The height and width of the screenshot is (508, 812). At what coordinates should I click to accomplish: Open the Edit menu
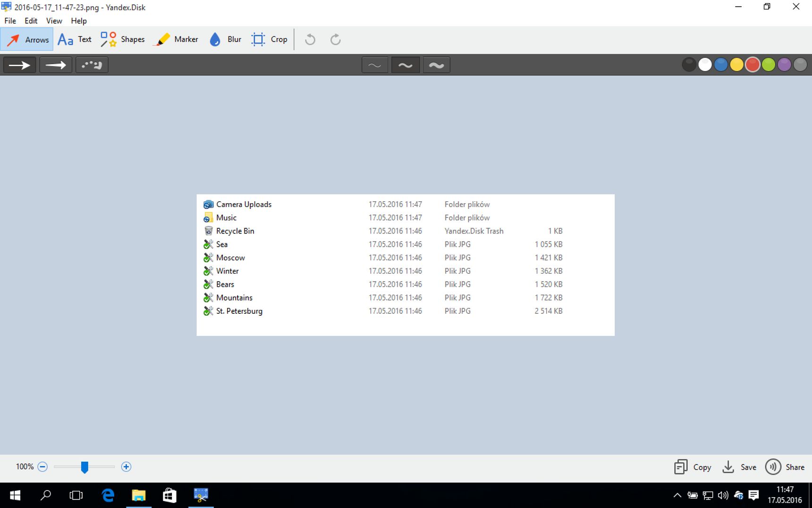(31, 21)
